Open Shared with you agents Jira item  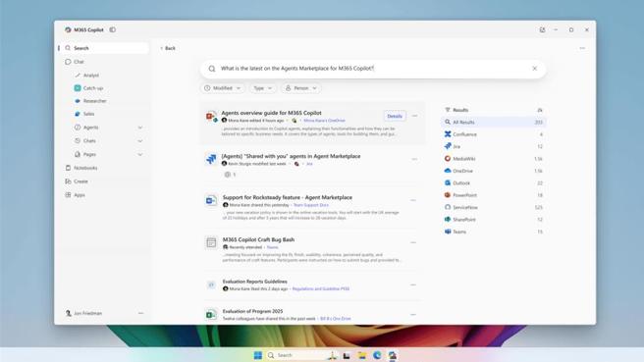coord(291,156)
